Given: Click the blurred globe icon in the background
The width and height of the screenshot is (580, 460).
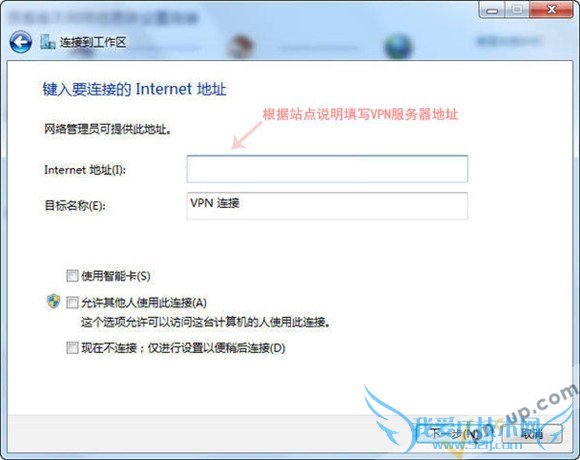Looking at the screenshot, I should click(x=398, y=46).
